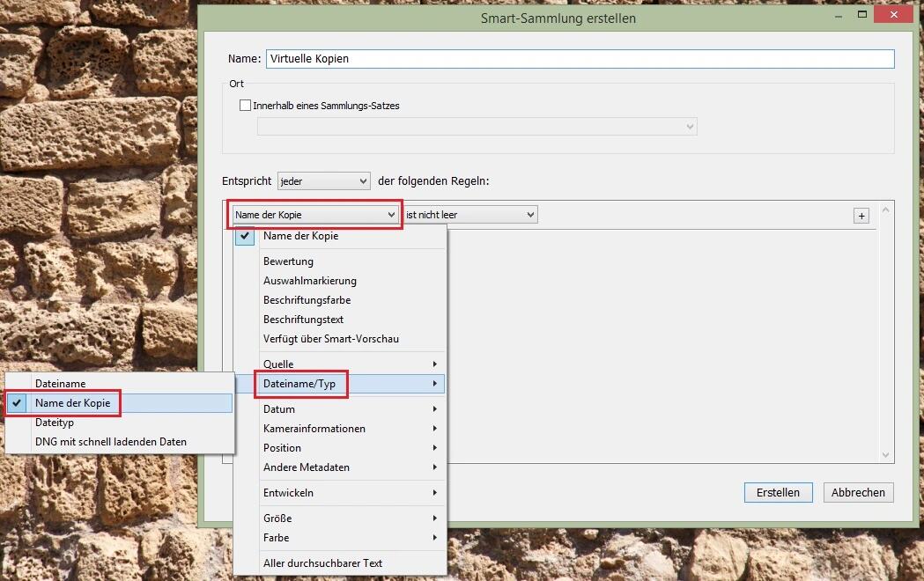Click the Name text field

pyautogui.click(x=579, y=59)
